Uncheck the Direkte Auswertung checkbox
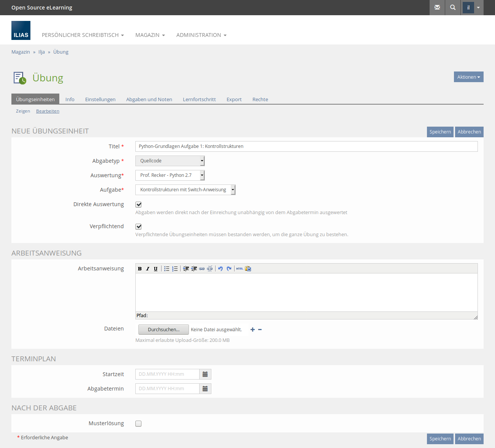495x448 pixels. click(x=139, y=205)
